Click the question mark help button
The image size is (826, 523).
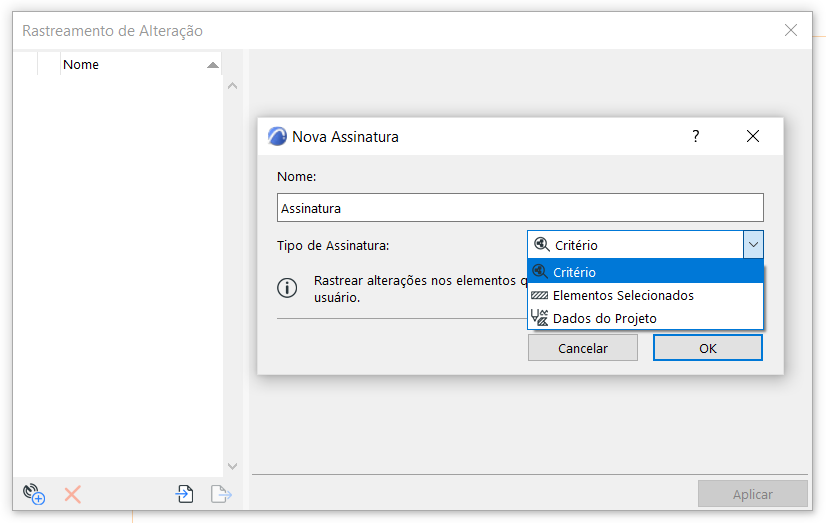click(x=696, y=136)
